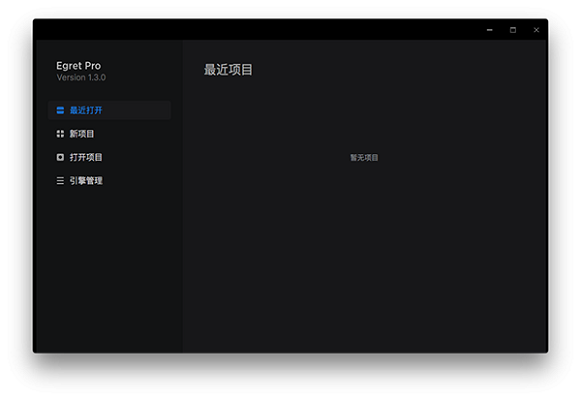Click the 新项目 grid icon
The width and height of the screenshot is (581, 400).
click(x=60, y=134)
